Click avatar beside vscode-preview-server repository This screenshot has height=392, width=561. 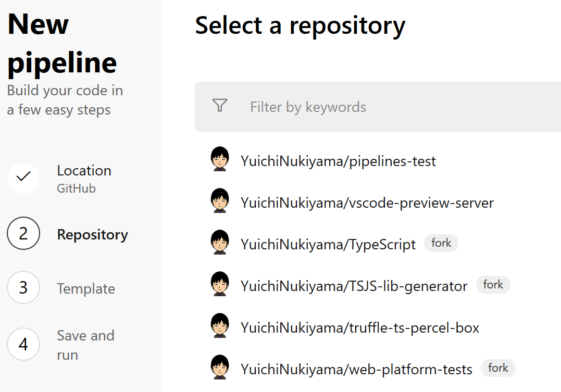pyautogui.click(x=220, y=201)
